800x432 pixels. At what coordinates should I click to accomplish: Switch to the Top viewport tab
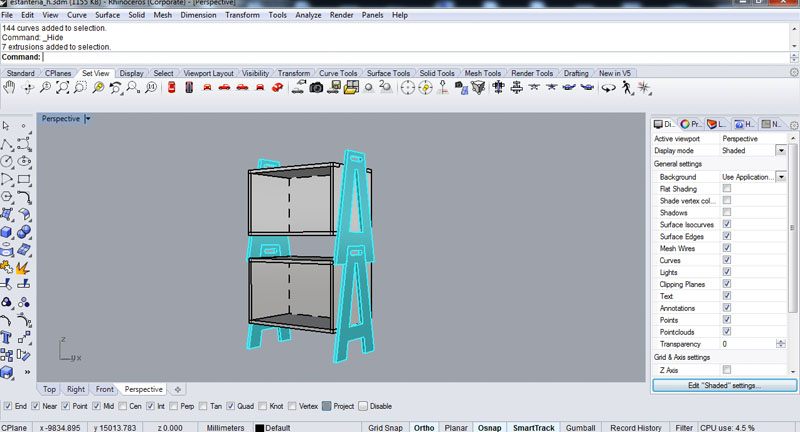pos(49,389)
